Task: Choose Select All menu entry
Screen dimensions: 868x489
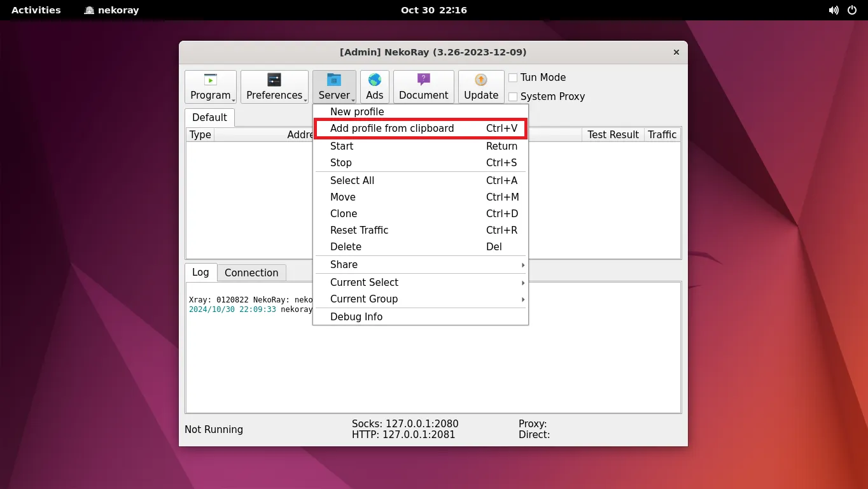Action: [x=421, y=181]
